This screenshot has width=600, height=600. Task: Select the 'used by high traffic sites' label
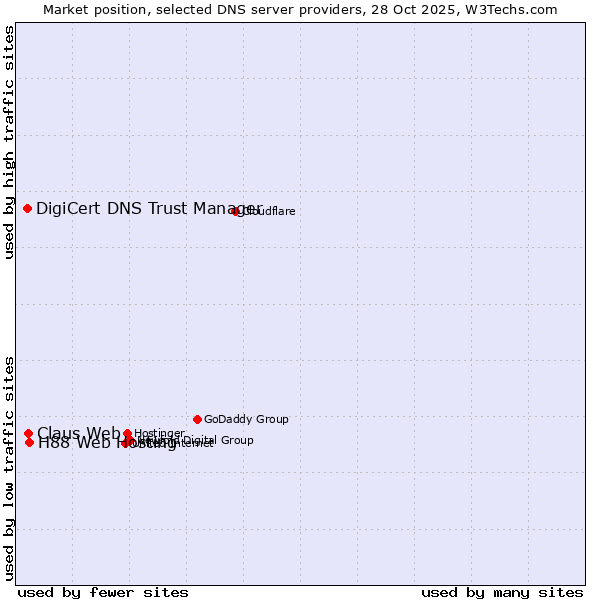coord(9,142)
